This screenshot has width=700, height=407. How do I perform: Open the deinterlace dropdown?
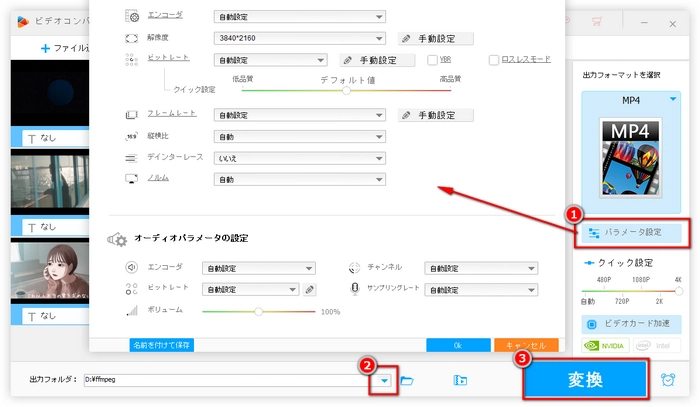[300, 158]
